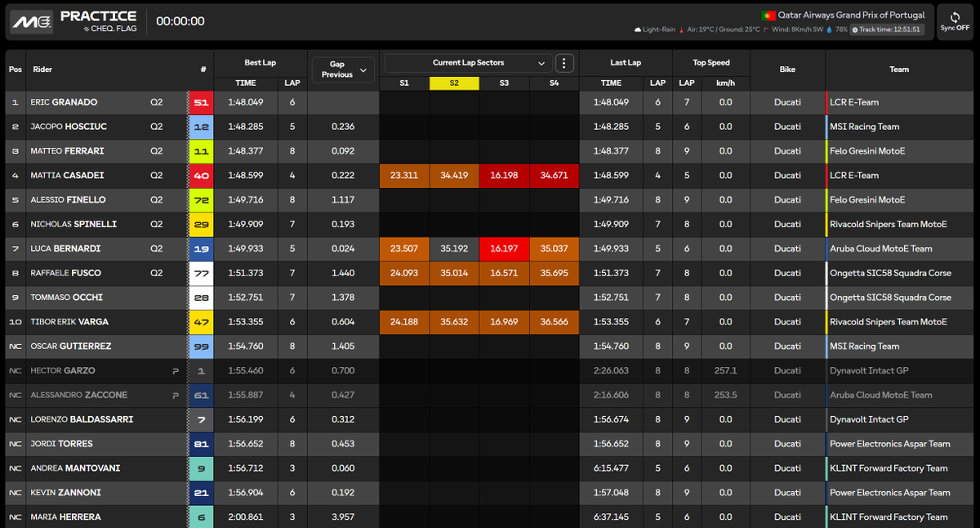The height and width of the screenshot is (528, 980).
Task: Click number badge 11 of Matteo Ferrari
Action: (x=201, y=151)
